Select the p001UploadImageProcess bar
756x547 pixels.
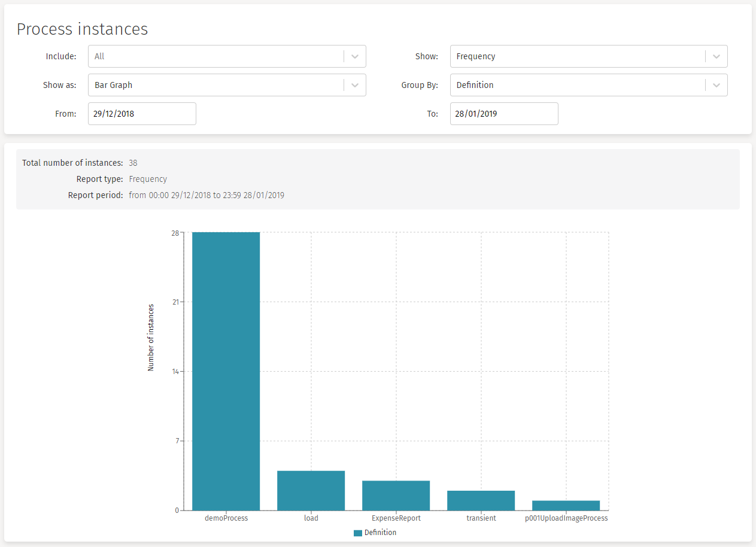tap(566, 506)
